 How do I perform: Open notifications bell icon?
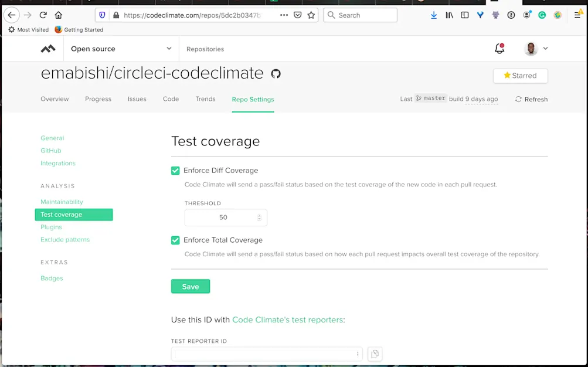coord(499,48)
